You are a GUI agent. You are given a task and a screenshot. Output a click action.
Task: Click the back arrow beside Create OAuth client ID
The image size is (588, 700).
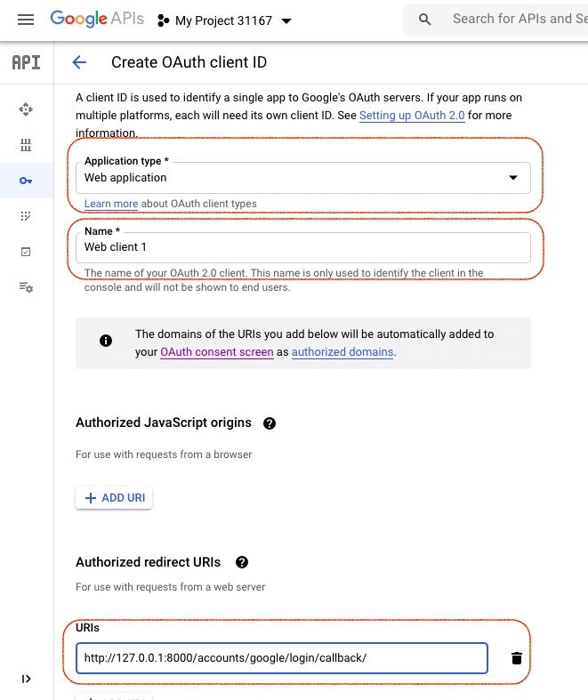pyautogui.click(x=79, y=62)
